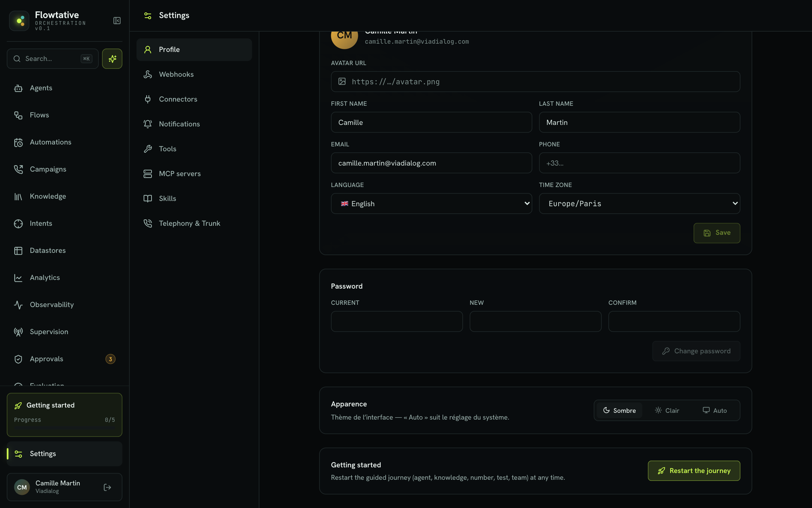Click the First name field containing Camille
812x508 pixels.
(431, 122)
